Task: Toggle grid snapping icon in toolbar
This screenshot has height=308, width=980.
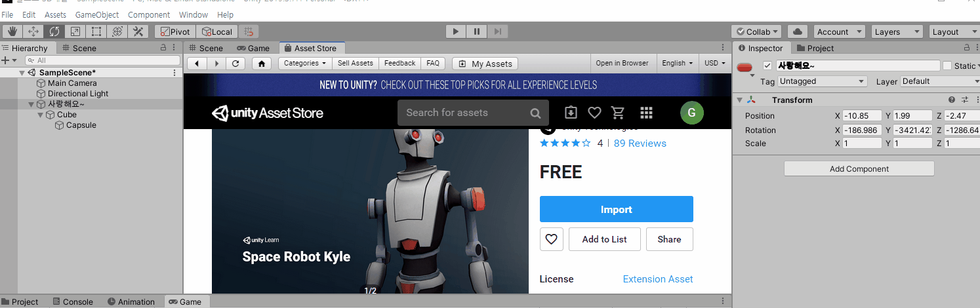Action: pos(249,31)
